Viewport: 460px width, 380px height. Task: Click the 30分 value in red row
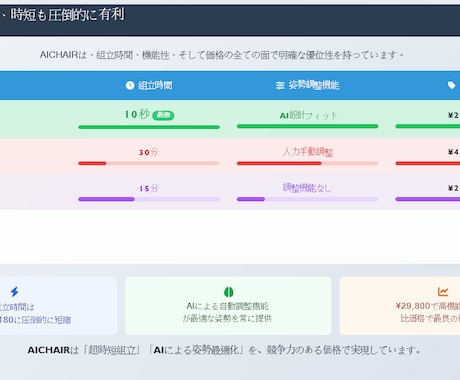(x=149, y=152)
